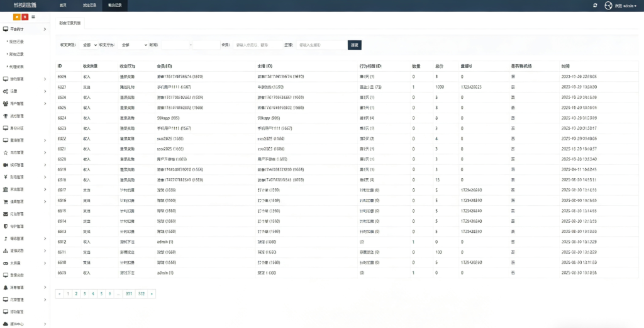Switch to the 首页 tab in top navigation
Screen dimensions: 644x328
click(62, 5)
